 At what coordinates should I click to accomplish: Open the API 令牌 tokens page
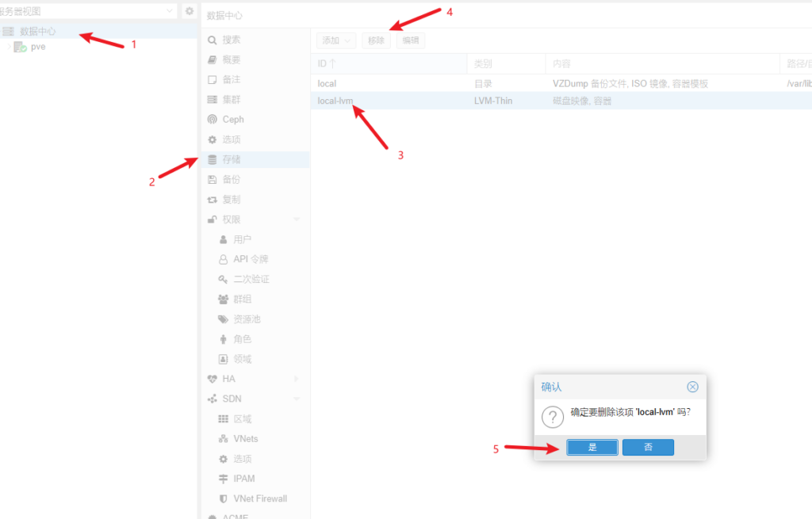[x=251, y=259]
